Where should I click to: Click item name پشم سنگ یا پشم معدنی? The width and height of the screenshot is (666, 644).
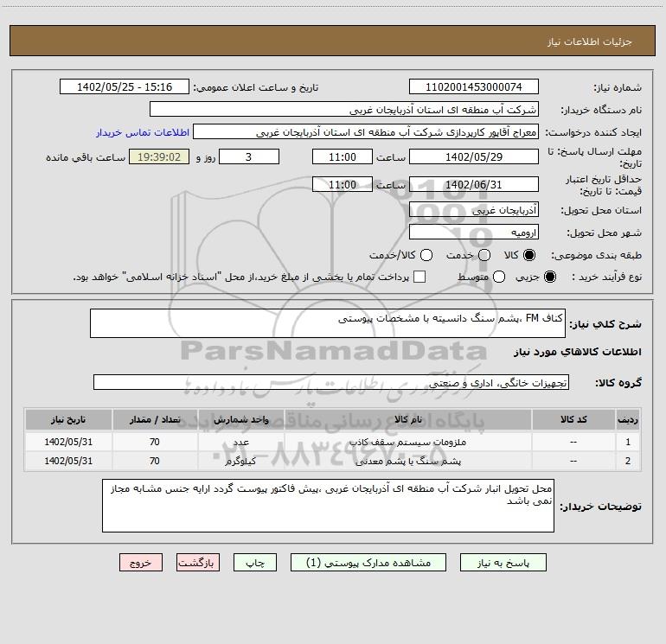click(x=407, y=461)
